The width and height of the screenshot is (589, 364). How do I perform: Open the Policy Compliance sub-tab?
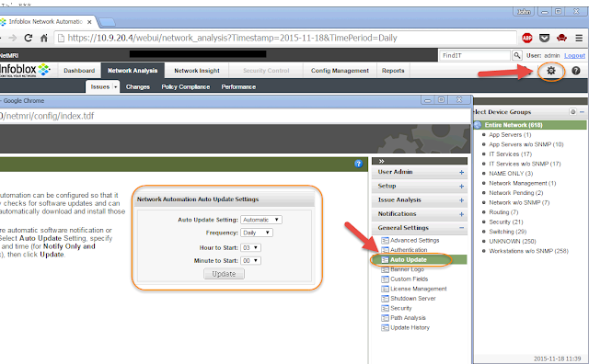186,87
